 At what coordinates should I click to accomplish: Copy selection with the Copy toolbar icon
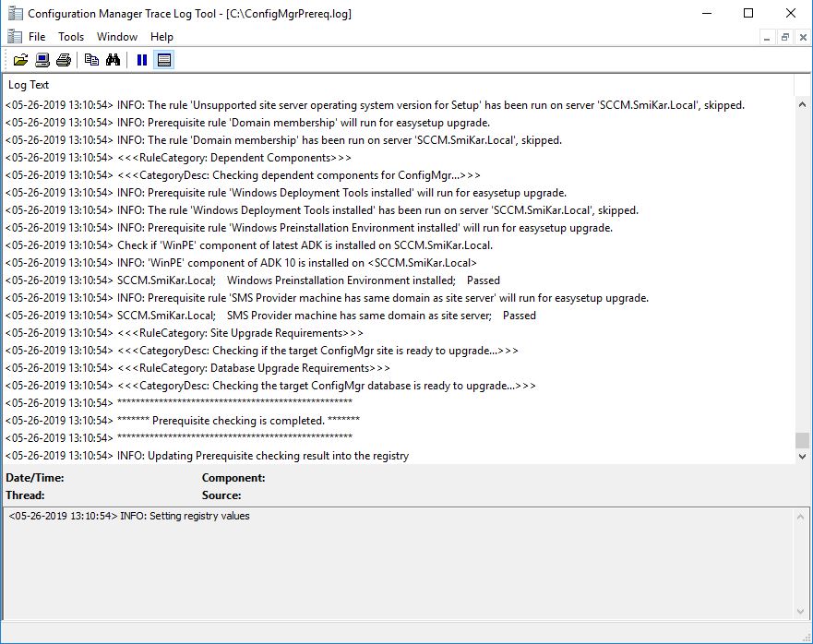coord(91,60)
